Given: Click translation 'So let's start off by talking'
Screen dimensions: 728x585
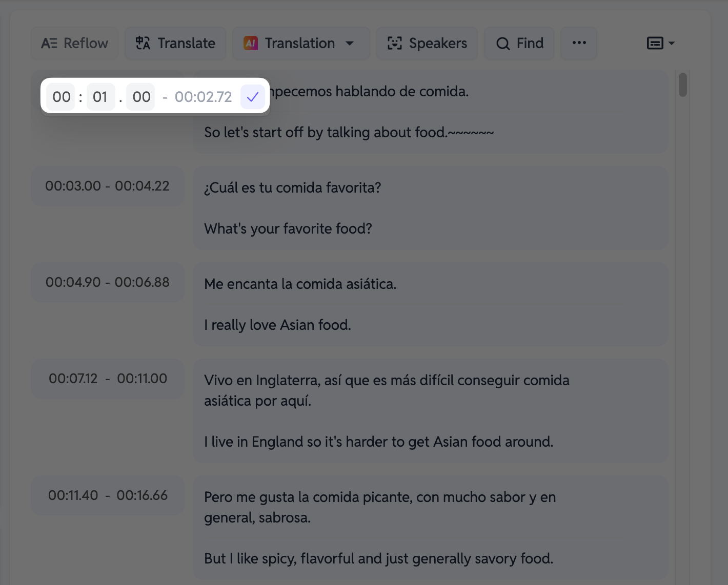Looking at the screenshot, I should 349,132.
